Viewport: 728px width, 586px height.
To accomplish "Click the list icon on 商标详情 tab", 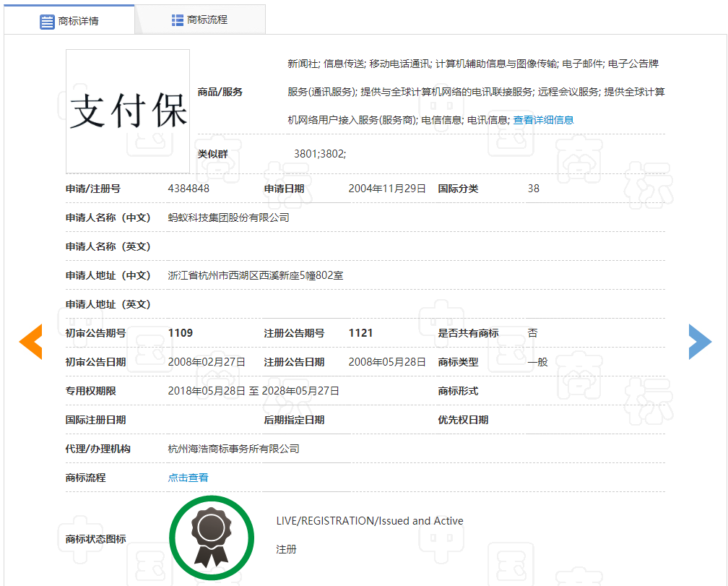I will [x=47, y=21].
